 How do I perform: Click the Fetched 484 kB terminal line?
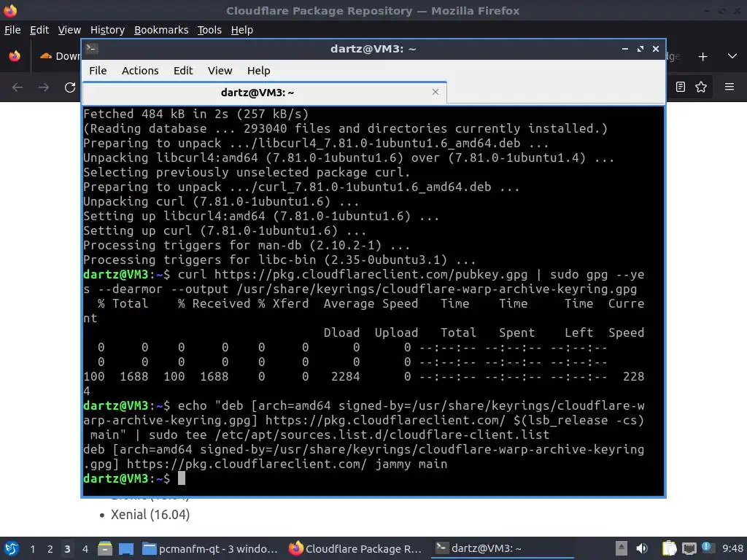coord(196,114)
